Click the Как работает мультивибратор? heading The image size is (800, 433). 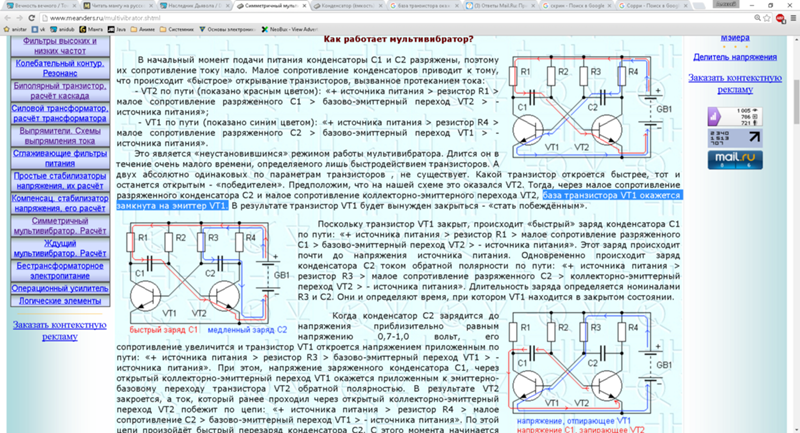tap(398, 39)
